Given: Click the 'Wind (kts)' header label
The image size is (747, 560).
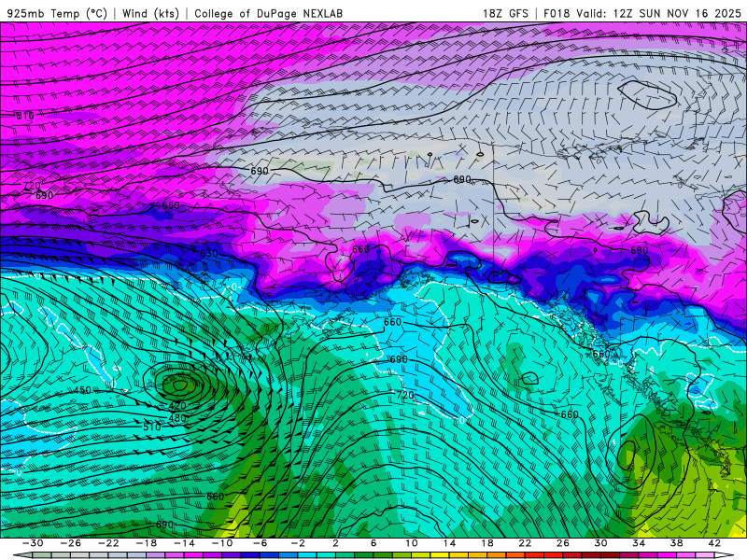Looking at the screenshot, I should (150, 13).
